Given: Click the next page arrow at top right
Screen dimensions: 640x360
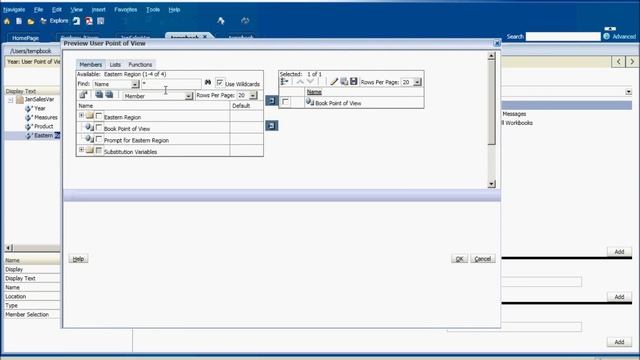Looking at the screenshot, I should 632,62.
